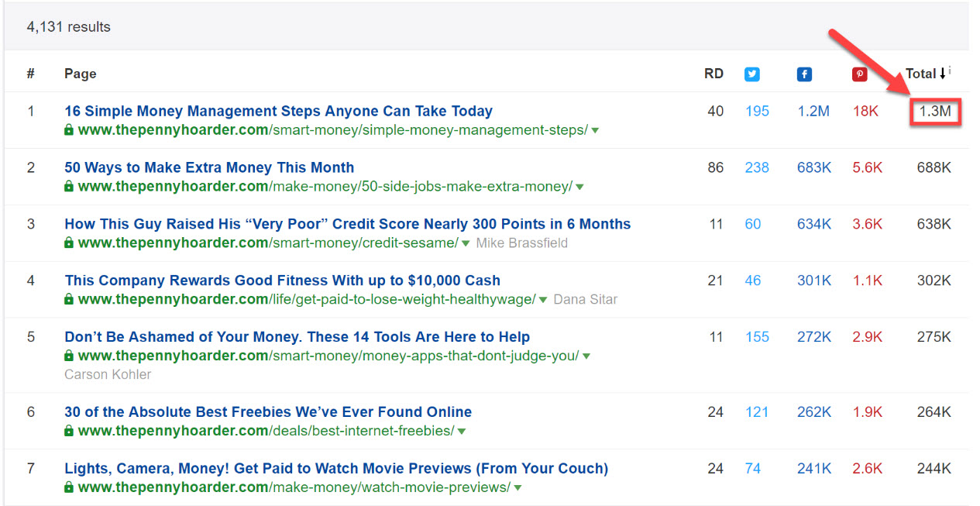Click the info icon beside Total
This screenshot has width=980, height=506.
(x=950, y=71)
